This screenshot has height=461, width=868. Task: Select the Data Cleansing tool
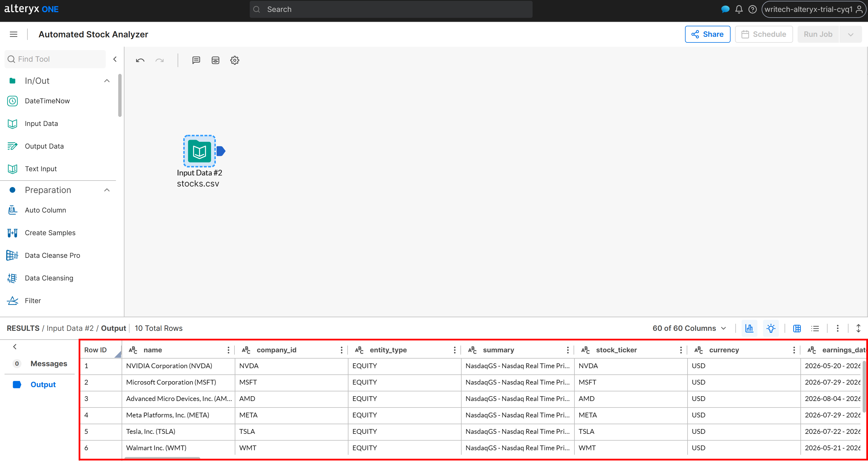coord(49,278)
